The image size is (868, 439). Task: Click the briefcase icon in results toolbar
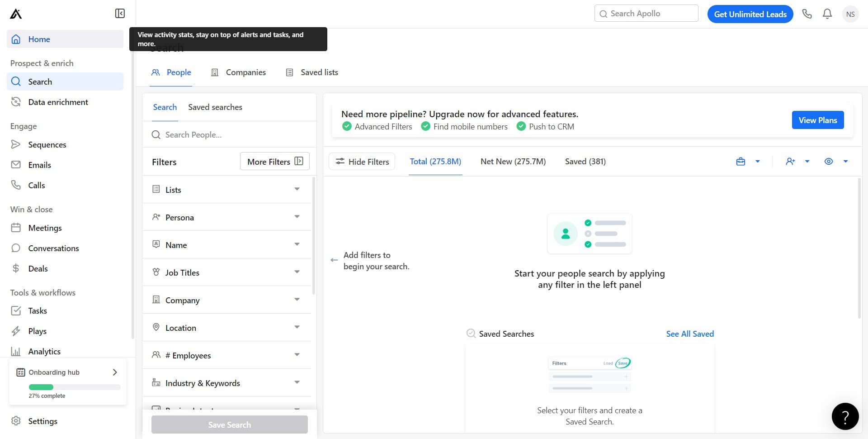coord(741,162)
